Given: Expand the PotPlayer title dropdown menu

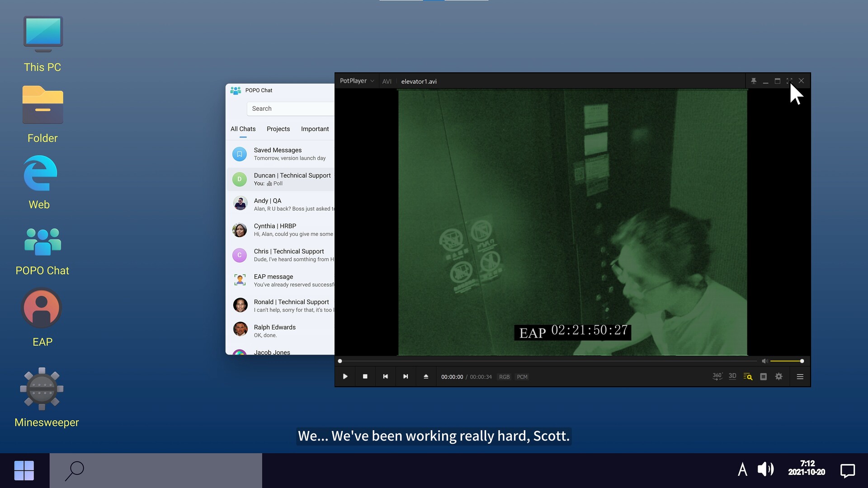Looking at the screenshot, I should click(x=357, y=81).
